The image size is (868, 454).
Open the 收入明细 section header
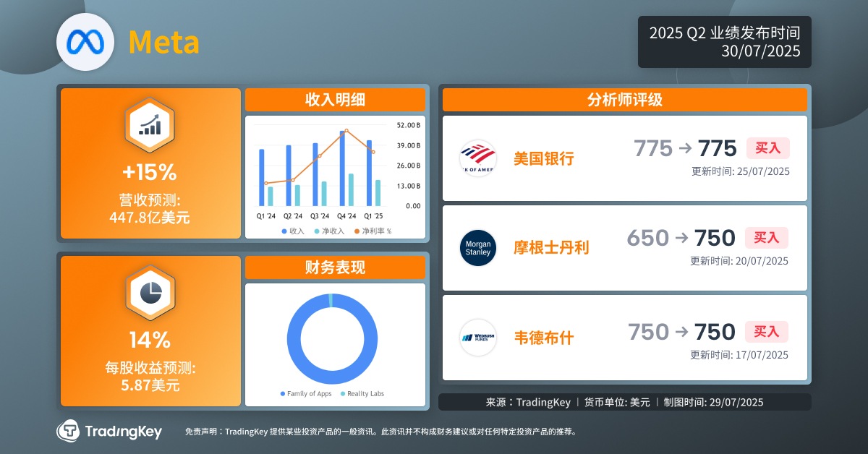click(x=335, y=100)
